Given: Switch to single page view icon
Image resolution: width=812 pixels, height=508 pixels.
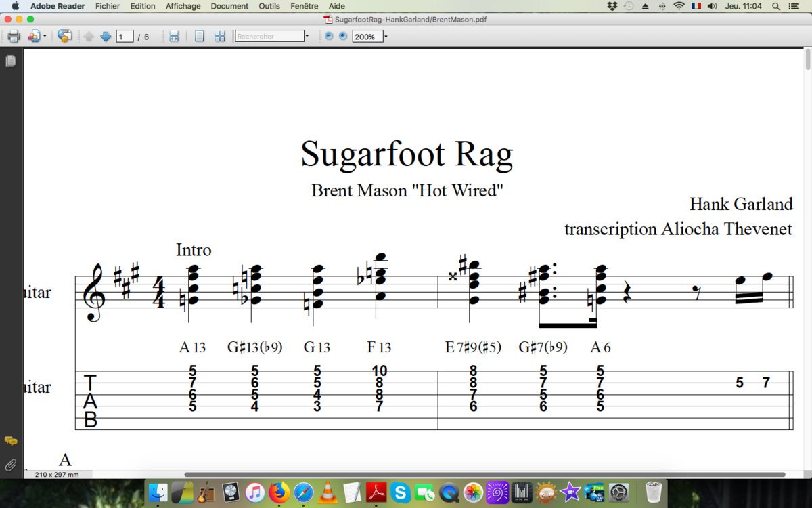Looking at the screenshot, I should 199,36.
